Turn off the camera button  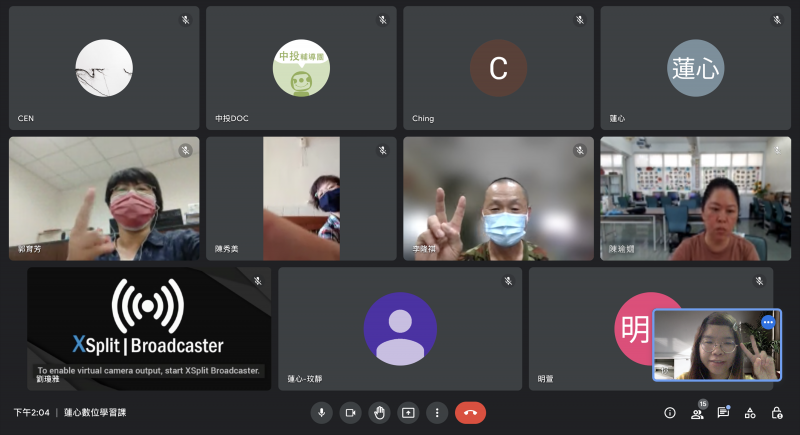click(350, 412)
